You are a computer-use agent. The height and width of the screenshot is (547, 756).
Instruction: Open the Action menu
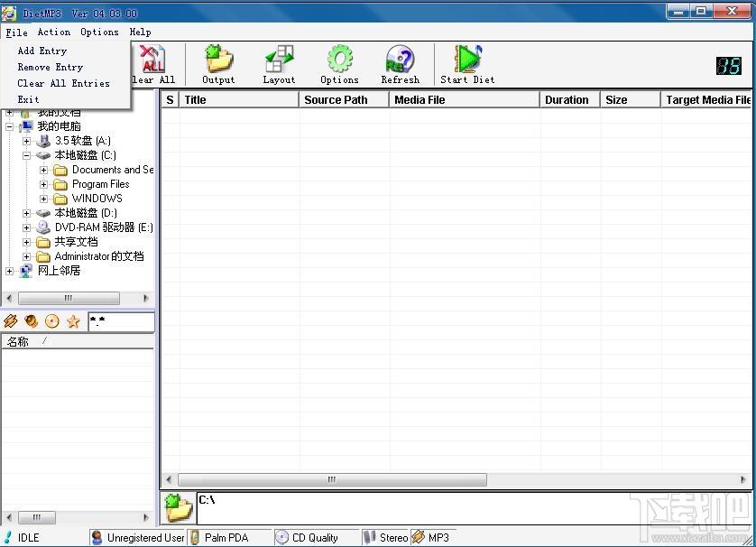(x=54, y=32)
